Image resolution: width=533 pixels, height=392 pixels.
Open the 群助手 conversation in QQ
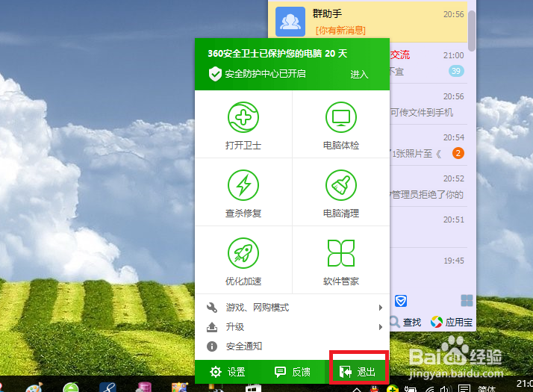click(368, 22)
